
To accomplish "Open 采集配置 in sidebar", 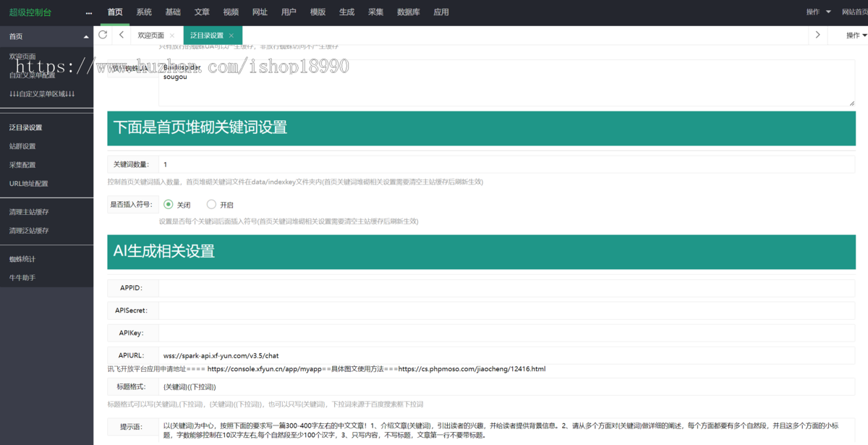I will [x=22, y=165].
